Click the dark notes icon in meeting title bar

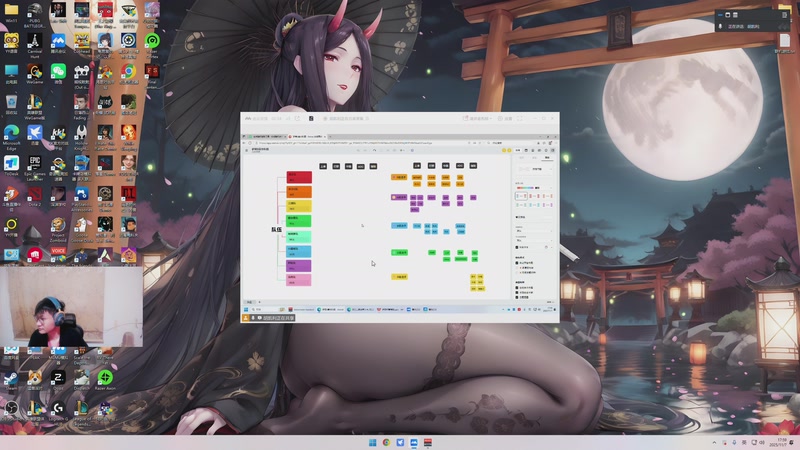point(311,118)
